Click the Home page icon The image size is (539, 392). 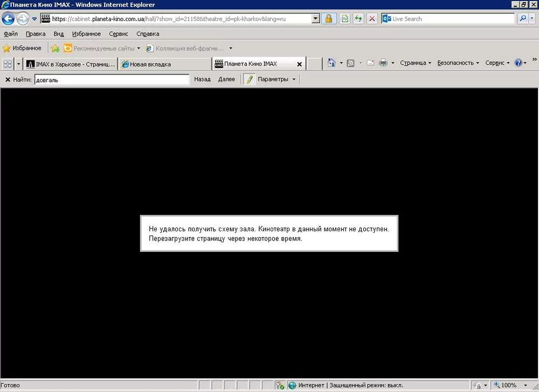[331, 63]
